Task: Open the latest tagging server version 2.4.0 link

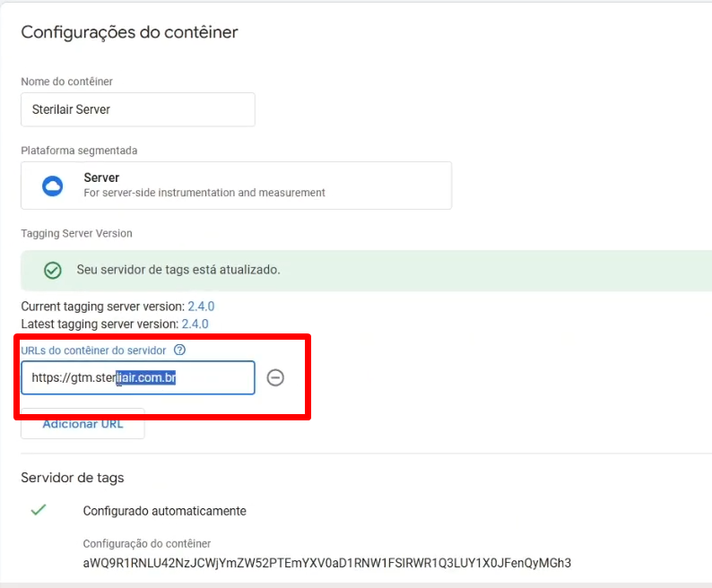Action: coord(195,324)
